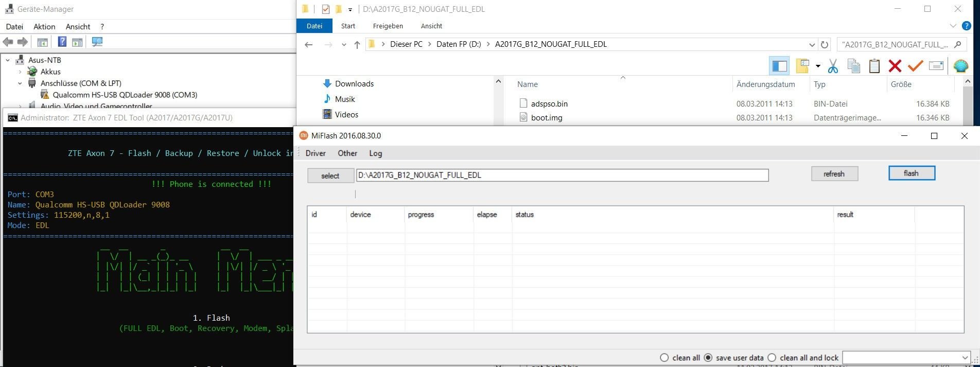Collapse the Asus-NTB root node
Viewport: 980px width, 367px height.
(8, 60)
